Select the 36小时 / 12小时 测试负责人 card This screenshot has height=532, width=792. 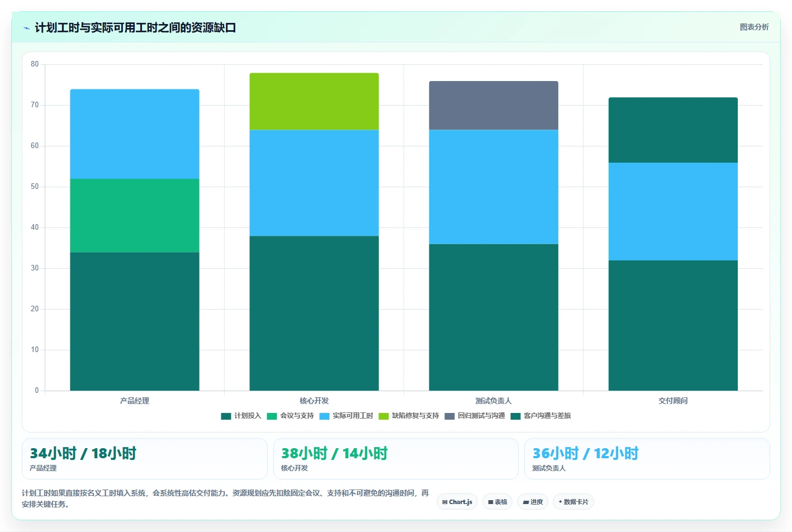[647, 459]
